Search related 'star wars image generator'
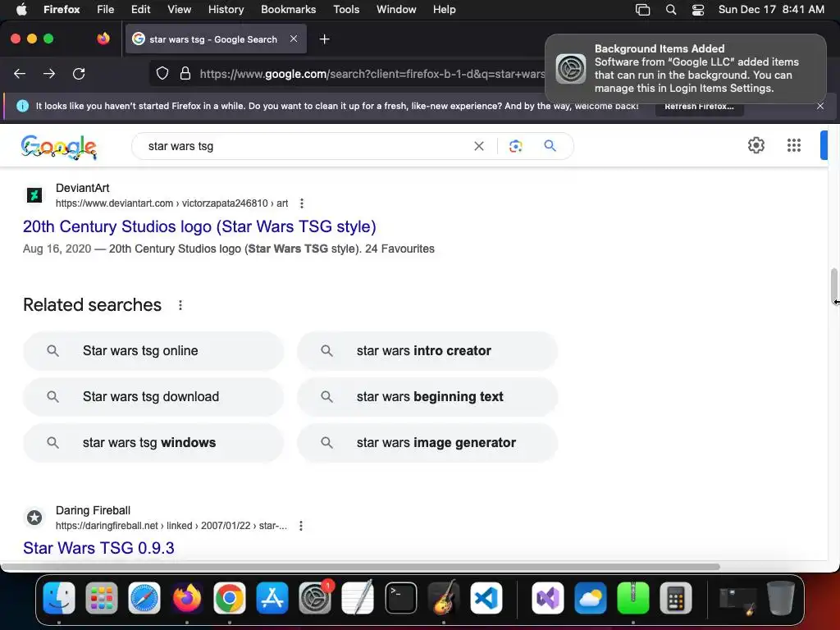Screen dimensions: 840x630 pyautogui.click(x=427, y=443)
